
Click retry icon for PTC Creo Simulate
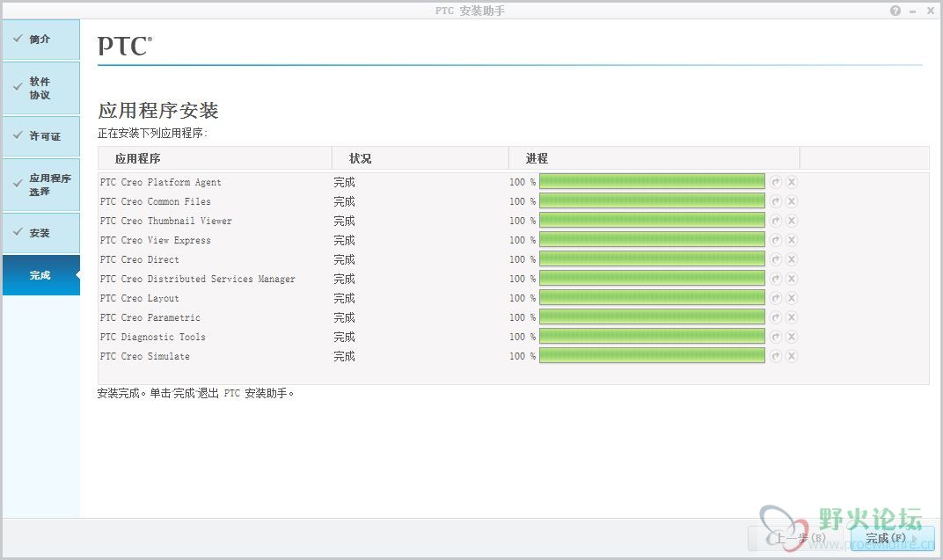(x=776, y=356)
